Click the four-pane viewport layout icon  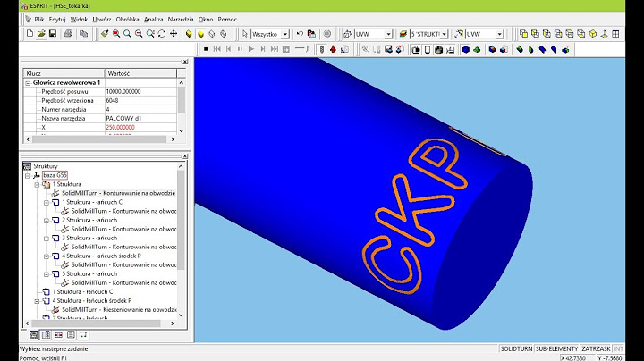click(615, 34)
